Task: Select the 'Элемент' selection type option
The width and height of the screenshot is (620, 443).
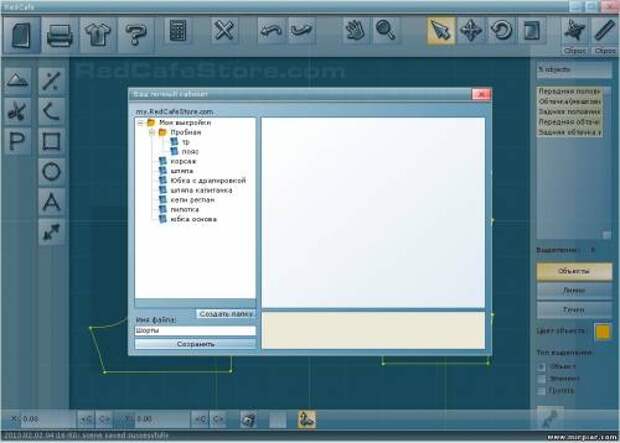Action: [541, 379]
